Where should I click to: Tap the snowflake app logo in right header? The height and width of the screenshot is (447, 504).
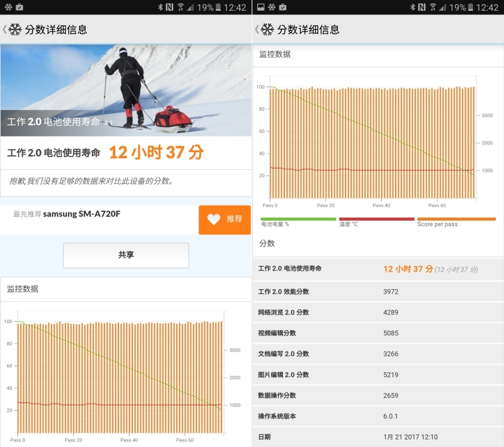(267, 30)
